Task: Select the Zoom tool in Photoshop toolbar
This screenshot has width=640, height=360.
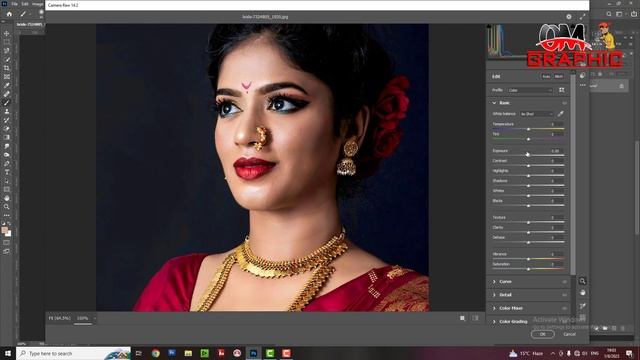Action: coord(7,207)
